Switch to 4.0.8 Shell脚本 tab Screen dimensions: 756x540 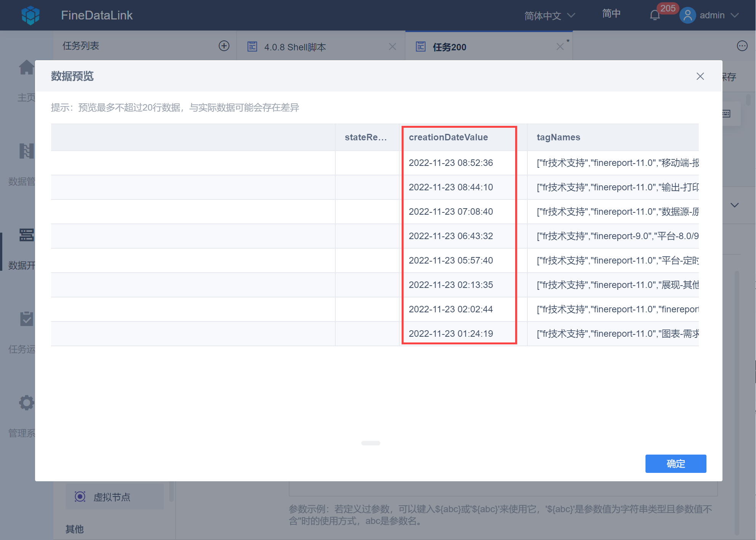pos(295,47)
